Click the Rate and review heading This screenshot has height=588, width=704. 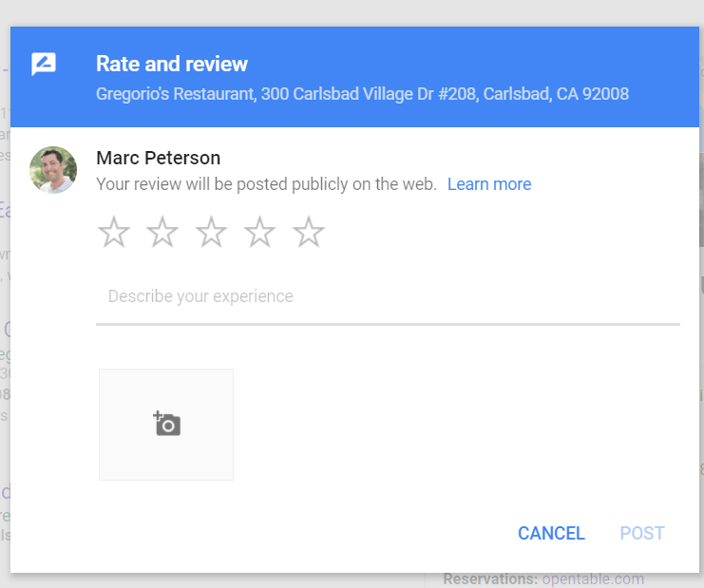(x=172, y=64)
